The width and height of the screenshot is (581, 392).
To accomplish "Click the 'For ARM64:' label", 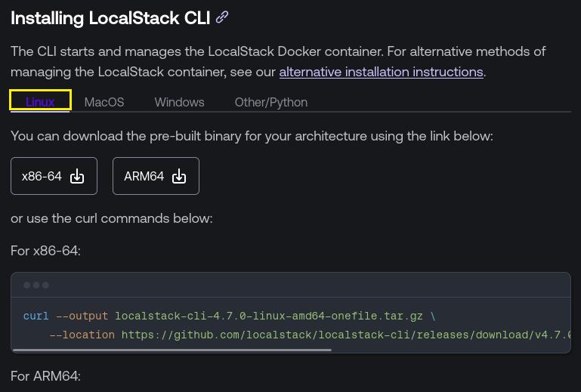I will pos(45,376).
